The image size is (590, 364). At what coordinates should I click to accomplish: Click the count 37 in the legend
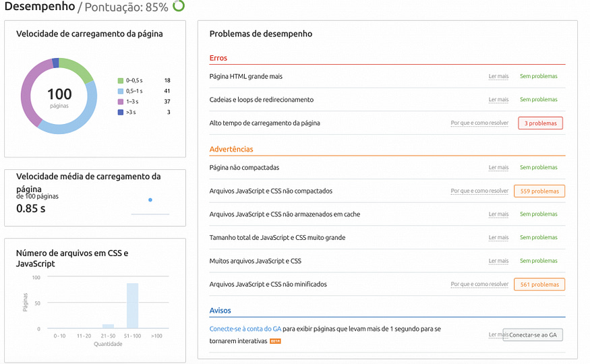[167, 102]
